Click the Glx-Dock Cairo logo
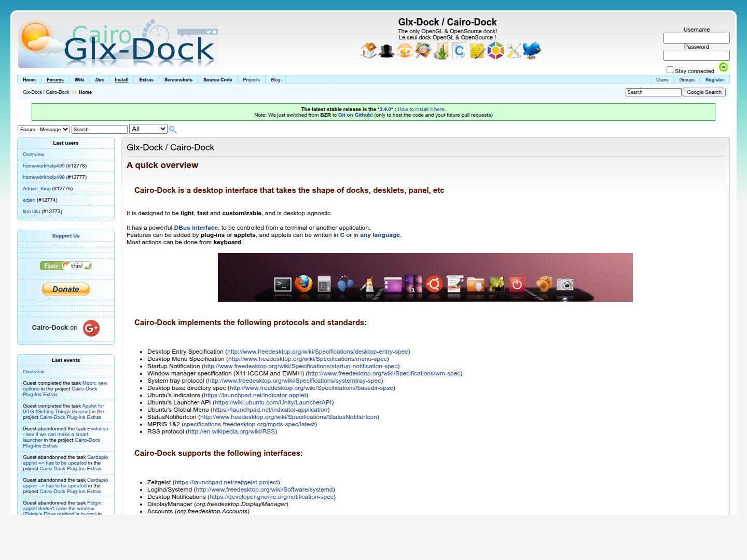 (118, 44)
